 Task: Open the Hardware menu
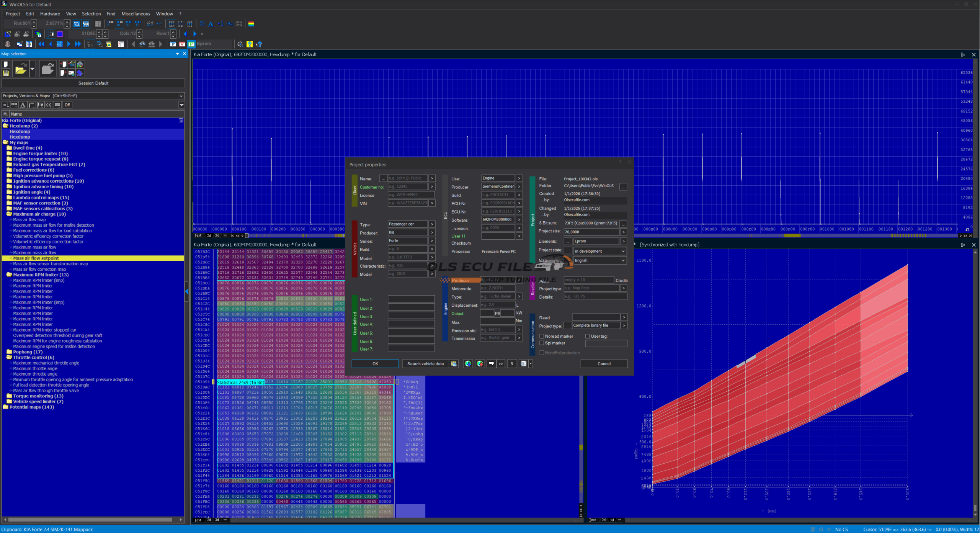50,14
